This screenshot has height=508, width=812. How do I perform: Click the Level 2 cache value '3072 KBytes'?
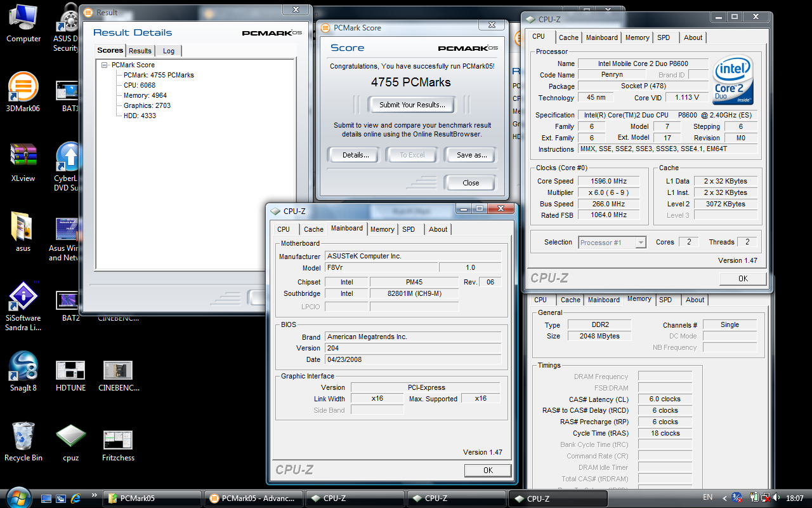point(726,204)
